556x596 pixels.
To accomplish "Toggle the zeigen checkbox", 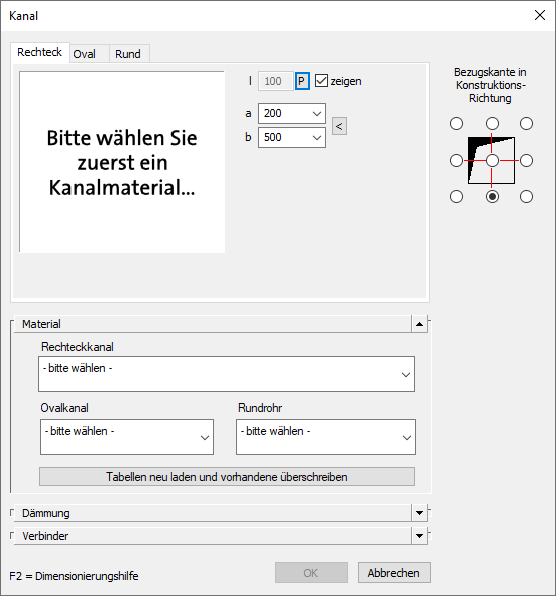I will point(321,81).
